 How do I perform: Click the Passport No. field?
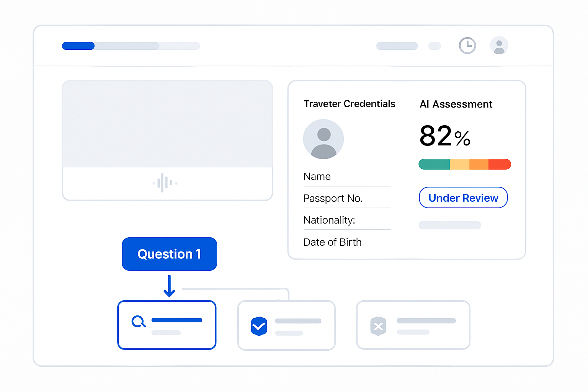(347, 198)
